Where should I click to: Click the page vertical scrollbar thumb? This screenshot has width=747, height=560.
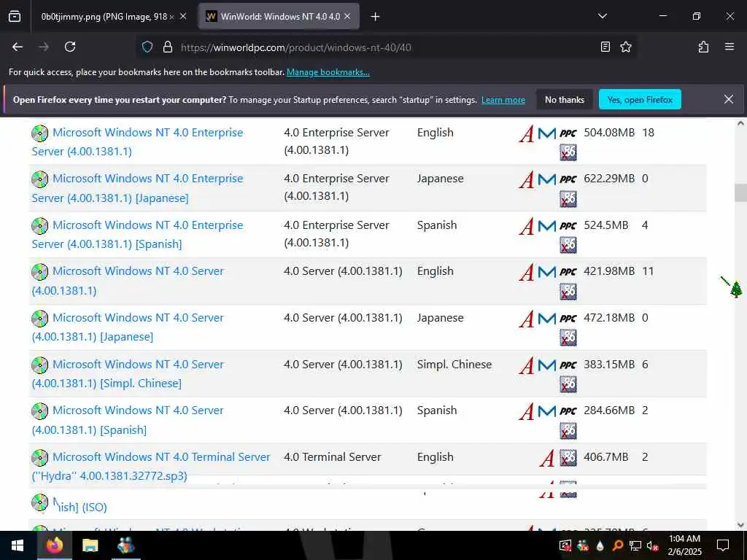pyautogui.click(x=740, y=192)
